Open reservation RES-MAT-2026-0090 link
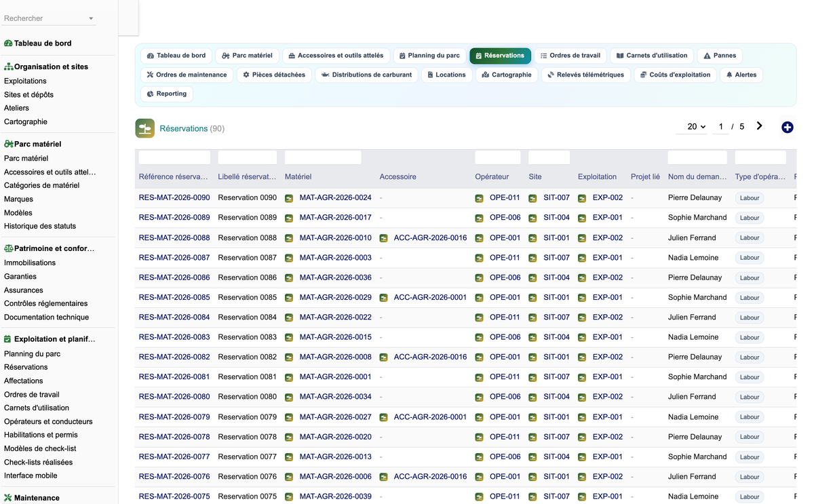814x504 pixels. click(174, 198)
